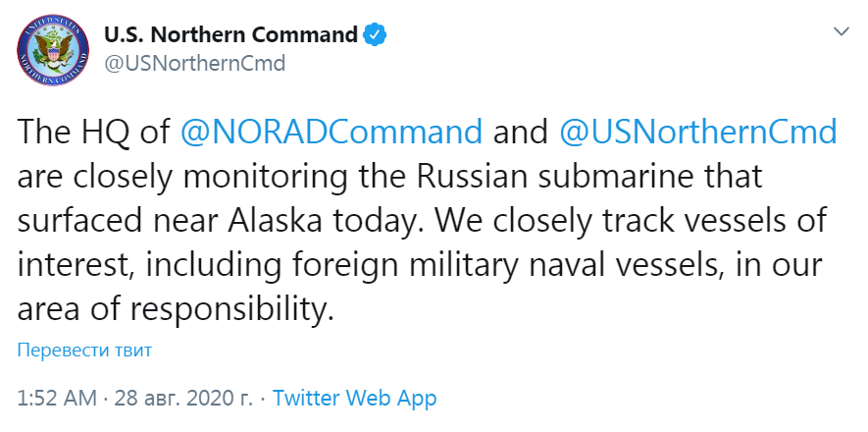Open the @NORADCommand mention link
868x432 pixels.
tap(332, 132)
